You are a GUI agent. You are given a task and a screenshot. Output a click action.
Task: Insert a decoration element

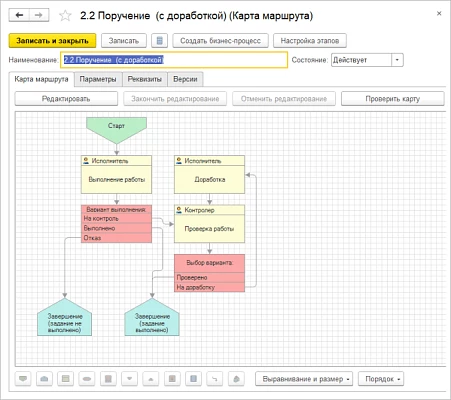coord(236,379)
